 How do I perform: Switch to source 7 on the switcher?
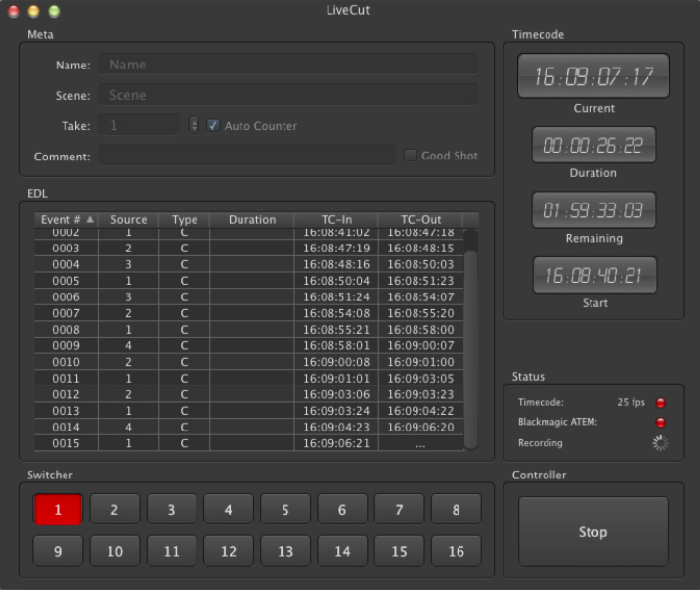coord(399,509)
